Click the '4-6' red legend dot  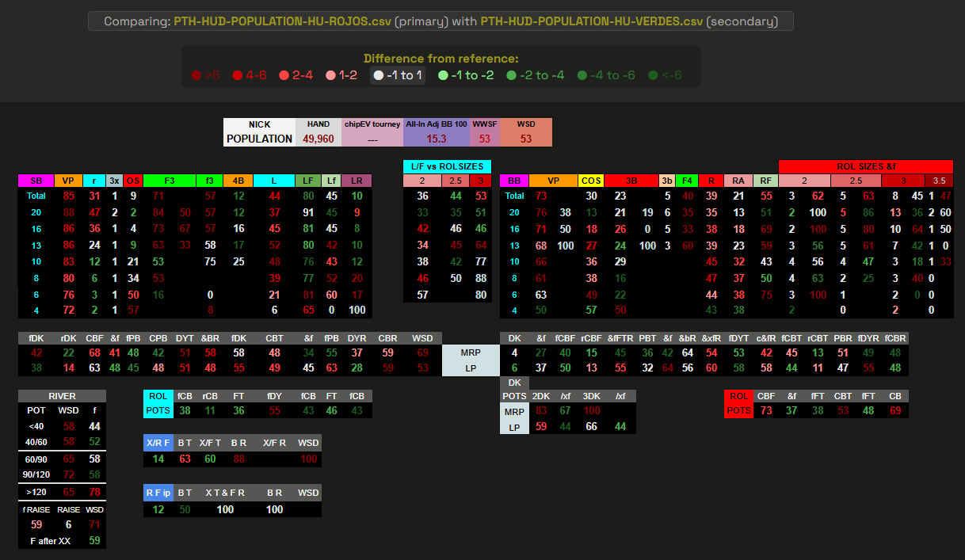click(x=237, y=75)
